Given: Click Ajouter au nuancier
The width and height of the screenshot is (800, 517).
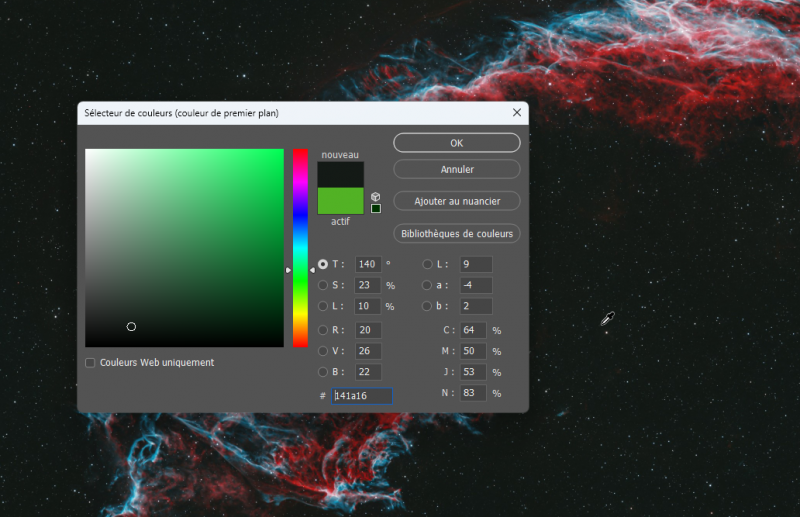Looking at the screenshot, I should 457,201.
